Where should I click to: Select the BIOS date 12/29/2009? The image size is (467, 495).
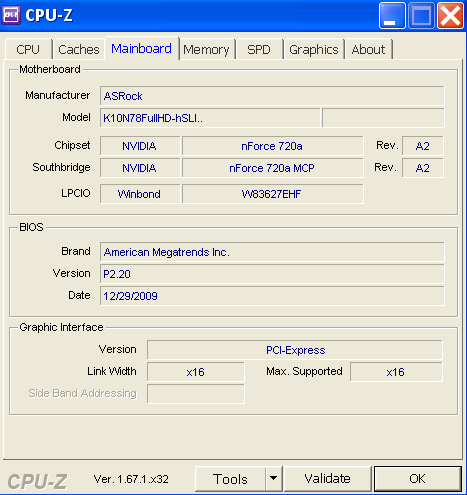click(272, 296)
